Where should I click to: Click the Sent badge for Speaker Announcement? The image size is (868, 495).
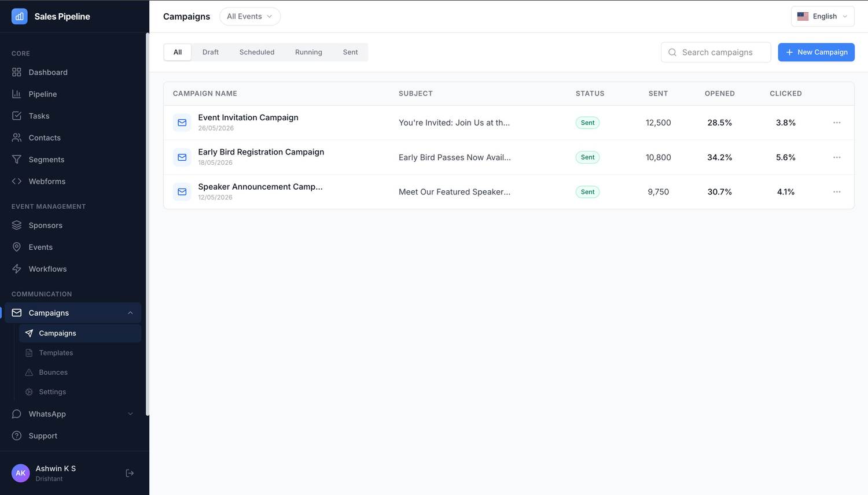coord(587,192)
